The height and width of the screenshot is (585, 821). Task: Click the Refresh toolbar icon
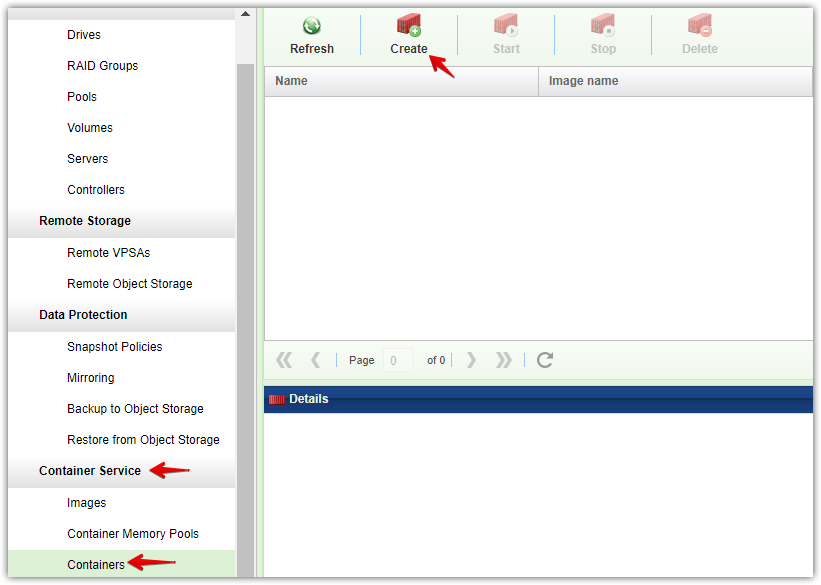(x=312, y=25)
